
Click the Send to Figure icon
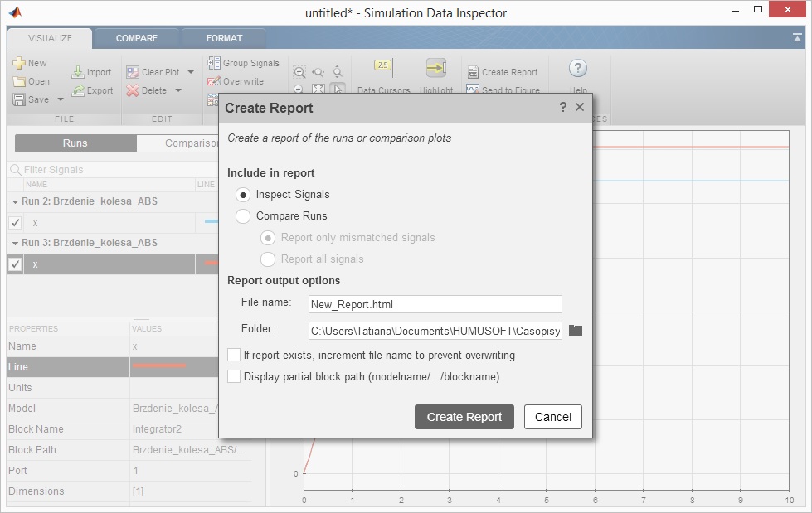coord(472,89)
